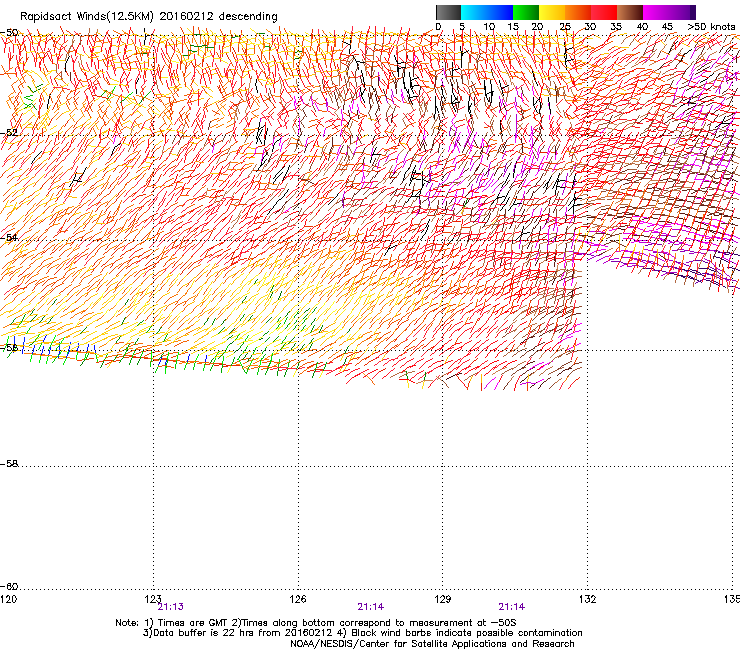
Task: Click the note line 'Times are GMT'
Action: click(193, 623)
